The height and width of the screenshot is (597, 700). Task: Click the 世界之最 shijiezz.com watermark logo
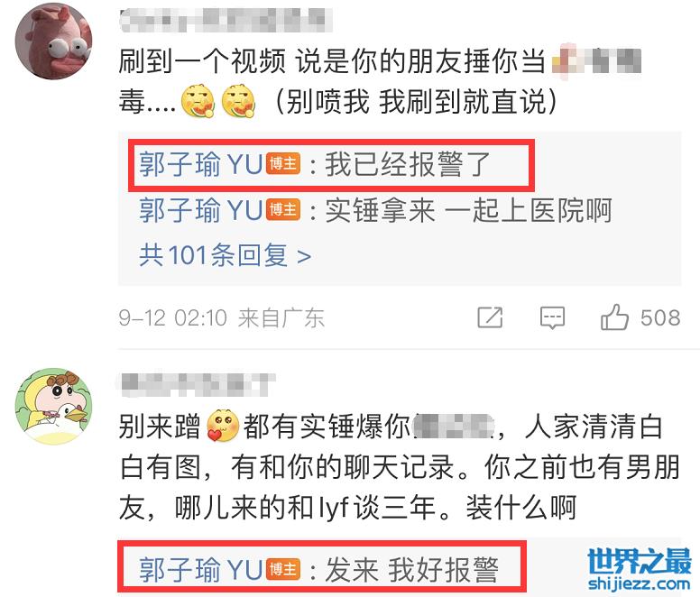[640, 569]
